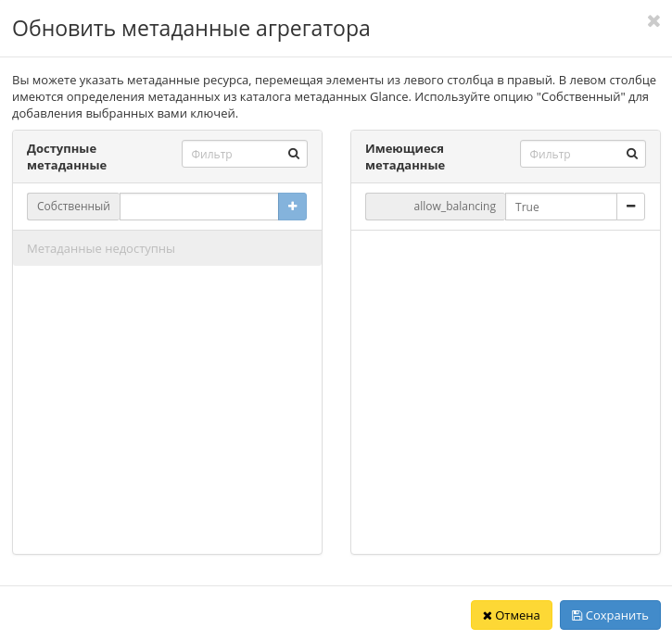Remove allow_balancing with the minus icon
672x640 pixels.
pyautogui.click(x=630, y=207)
